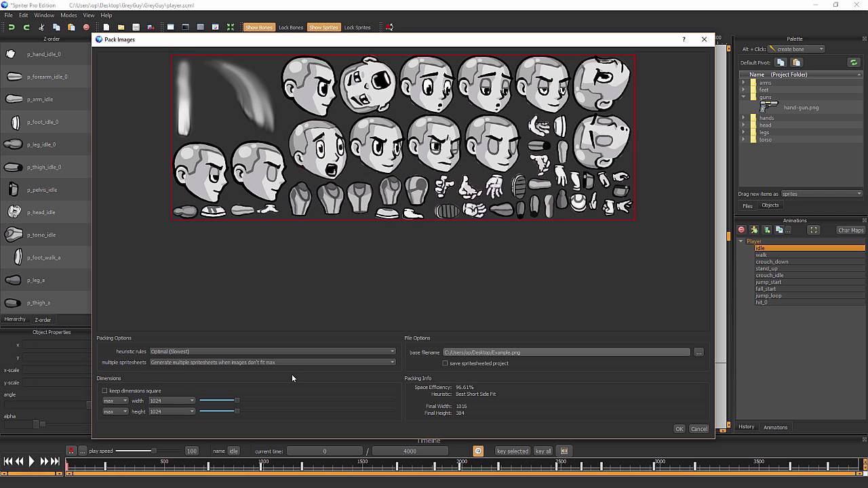868x488 pixels.
Task: Click the help question mark in Pack Images
Action: [683, 39]
